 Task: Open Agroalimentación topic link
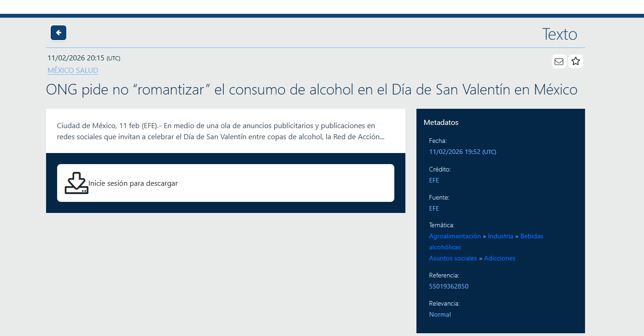(455, 236)
